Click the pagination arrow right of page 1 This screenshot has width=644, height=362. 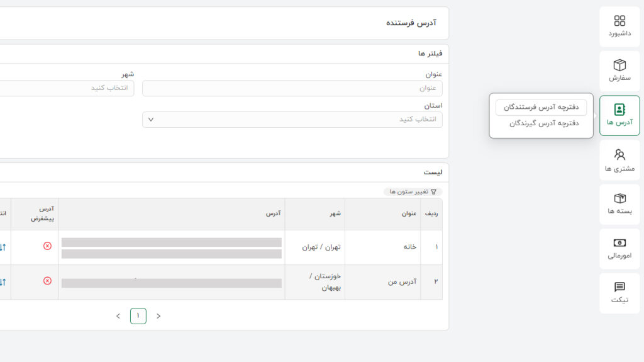pyautogui.click(x=158, y=316)
